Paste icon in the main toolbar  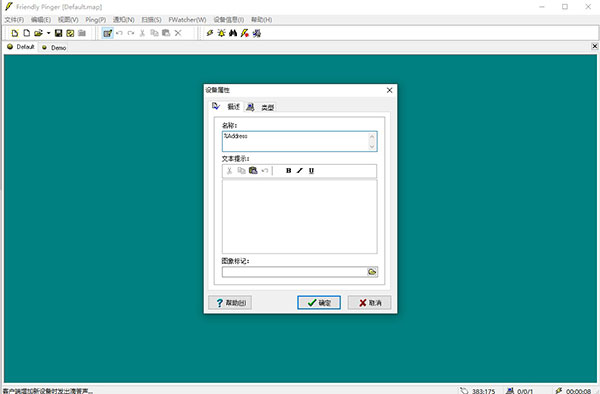click(x=166, y=33)
